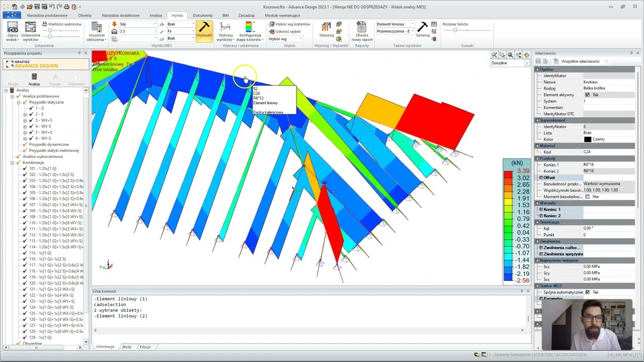Pin the Przeglądarka projektu panel
The width and height of the screenshot is (644, 362).
(79, 53)
